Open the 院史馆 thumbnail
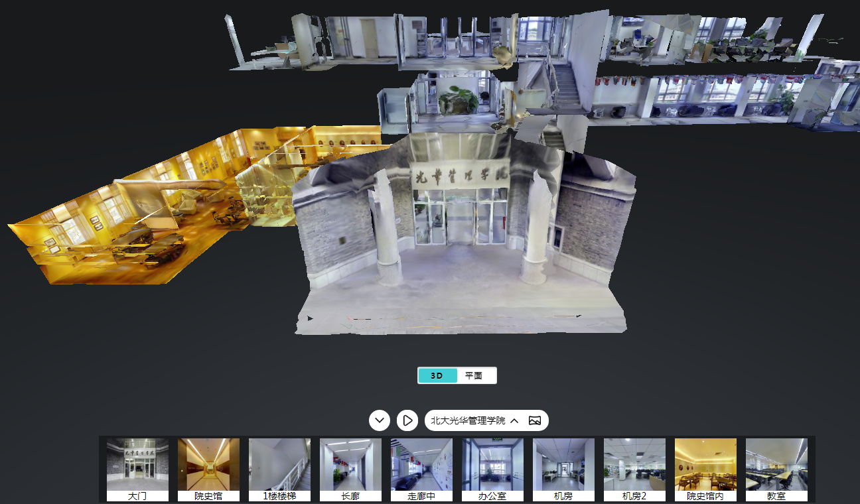This screenshot has height=504, width=860. point(208,470)
